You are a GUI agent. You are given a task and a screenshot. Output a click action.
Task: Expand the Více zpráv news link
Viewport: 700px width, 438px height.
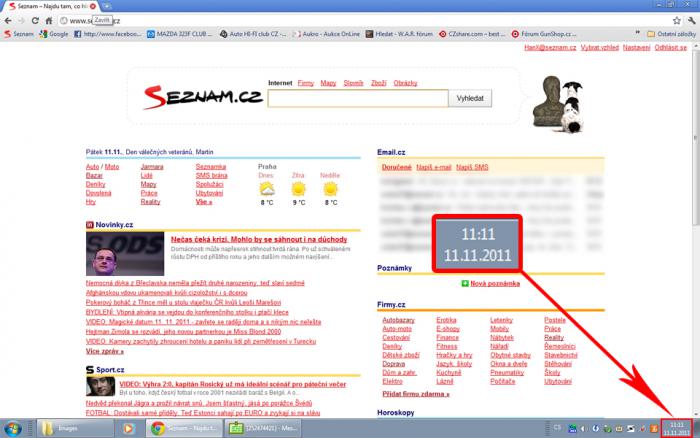(x=105, y=352)
